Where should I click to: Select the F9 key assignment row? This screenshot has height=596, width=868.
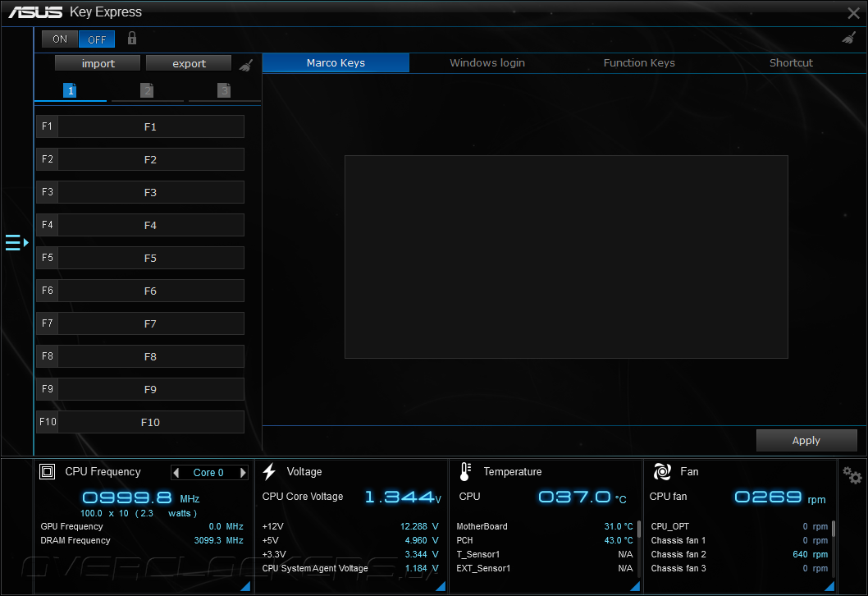click(x=140, y=389)
